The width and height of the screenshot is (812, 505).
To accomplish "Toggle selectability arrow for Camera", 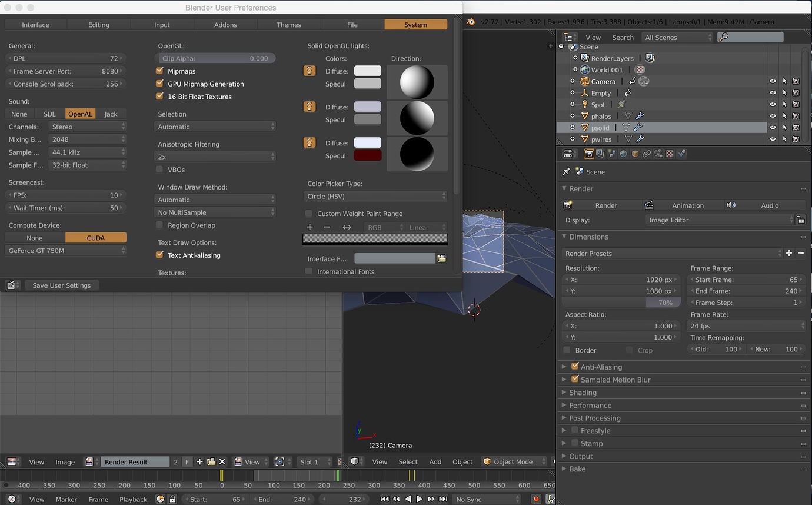I will [x=784, y=81].
